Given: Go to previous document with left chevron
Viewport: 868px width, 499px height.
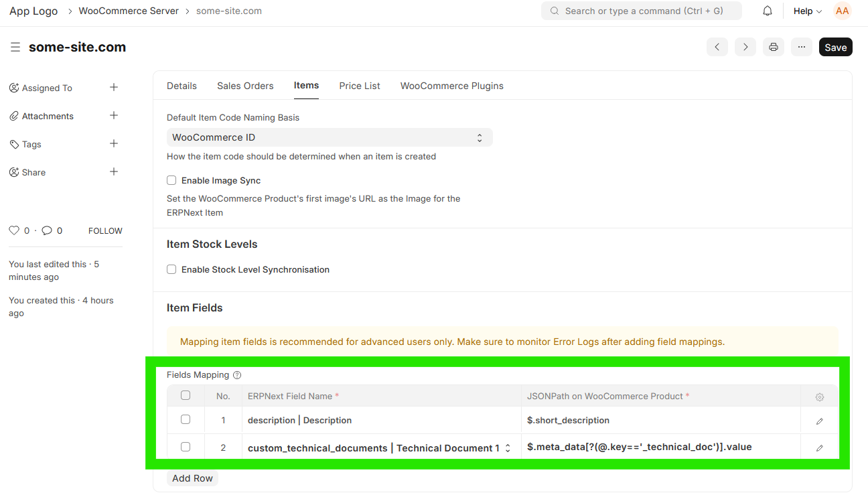Looking at the screenshot, I should [x=717, y=47].
